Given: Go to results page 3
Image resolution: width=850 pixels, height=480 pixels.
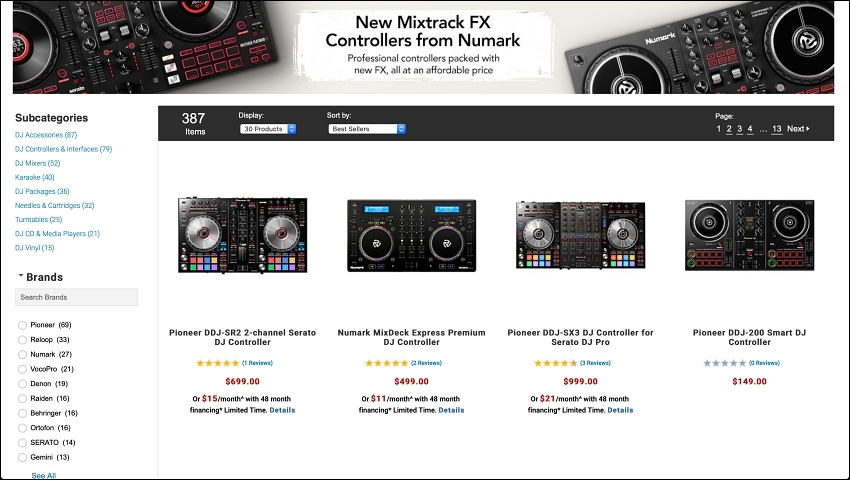Looking at the screenshot, I should coord(739,129).
